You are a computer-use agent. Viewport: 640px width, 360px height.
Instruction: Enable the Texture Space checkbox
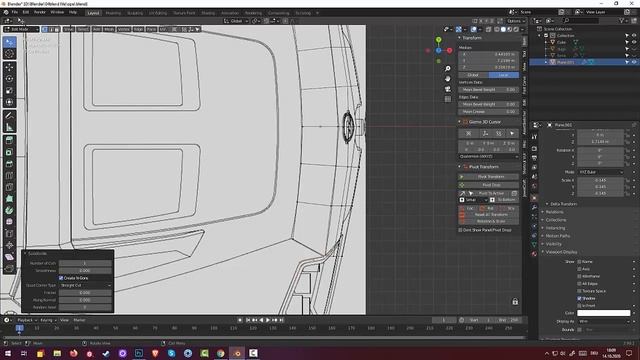click(579, 291)
